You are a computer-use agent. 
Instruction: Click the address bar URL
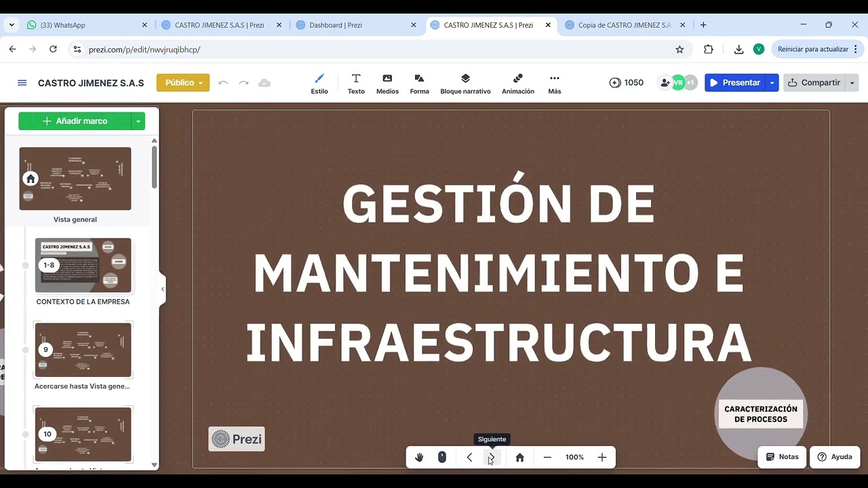(x=145, y=49)
